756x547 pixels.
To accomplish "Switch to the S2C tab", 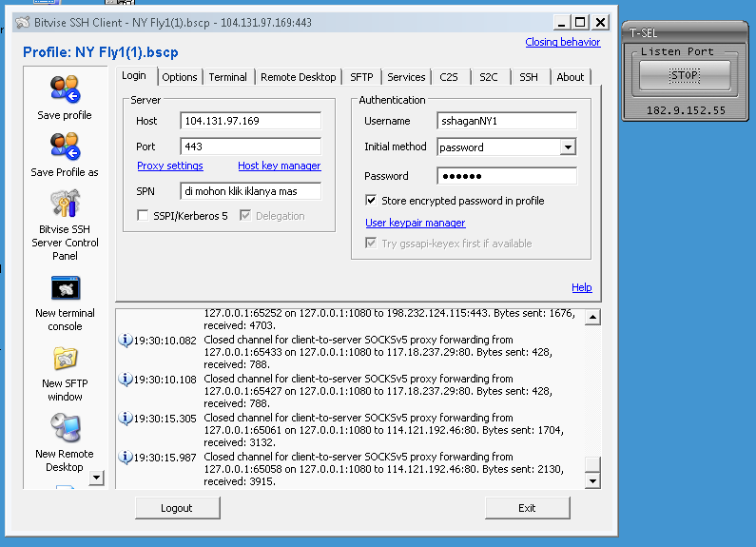I will [489, 77].
